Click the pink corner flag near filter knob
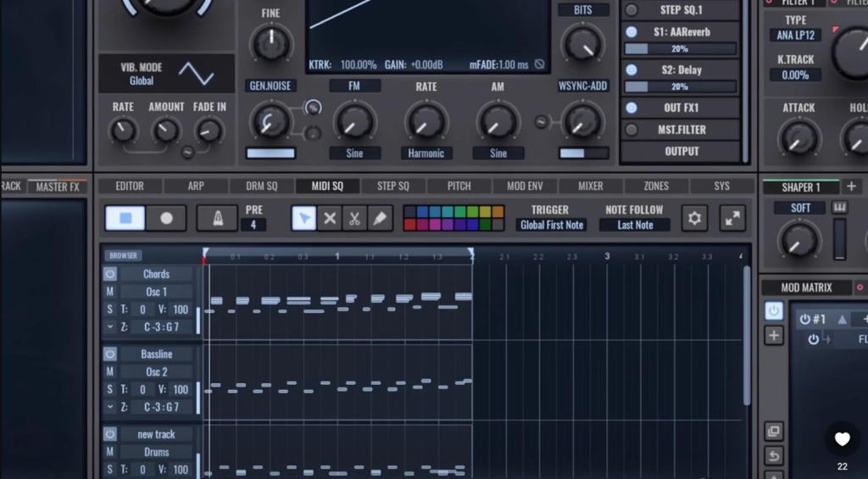868x479 pixels. pyautogui.click(x=835, y=30)
